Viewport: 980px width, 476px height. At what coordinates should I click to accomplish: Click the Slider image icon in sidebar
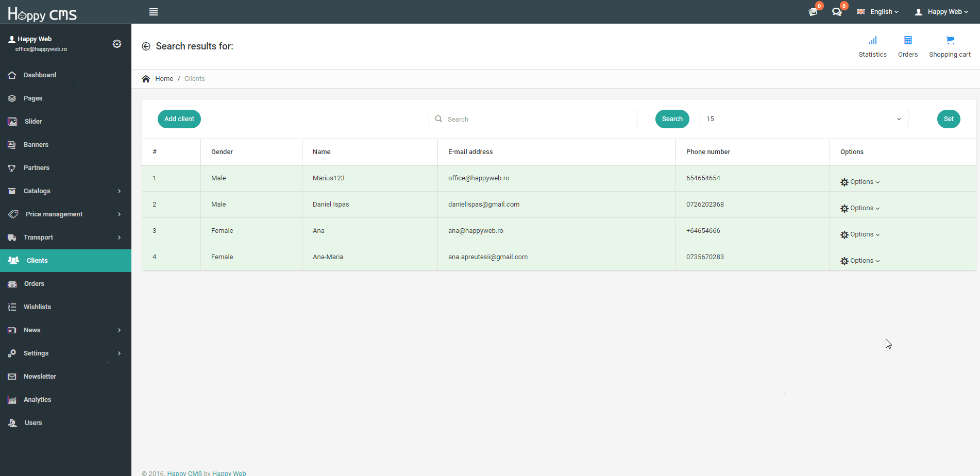coord(12,122)
